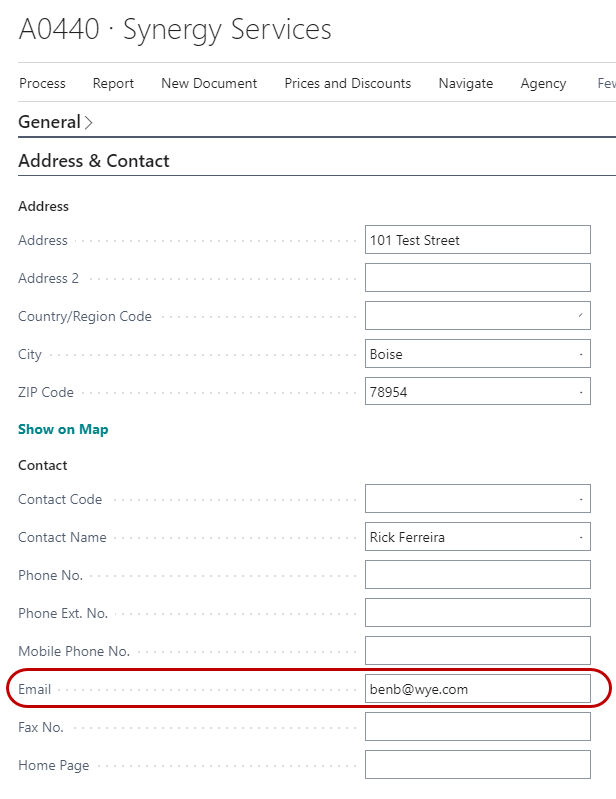Open the ZIP Code lookup dropdown

(581, 392)
